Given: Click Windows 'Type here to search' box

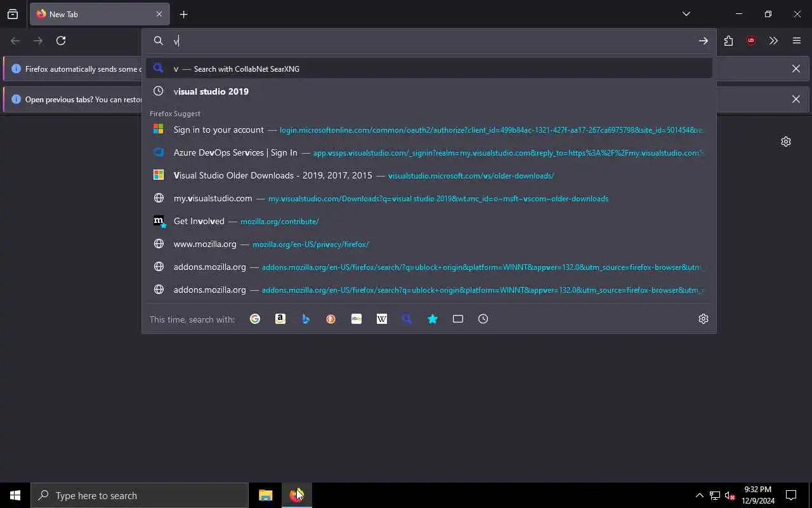Looking at the screenshot, I should (x=140, y=495).
